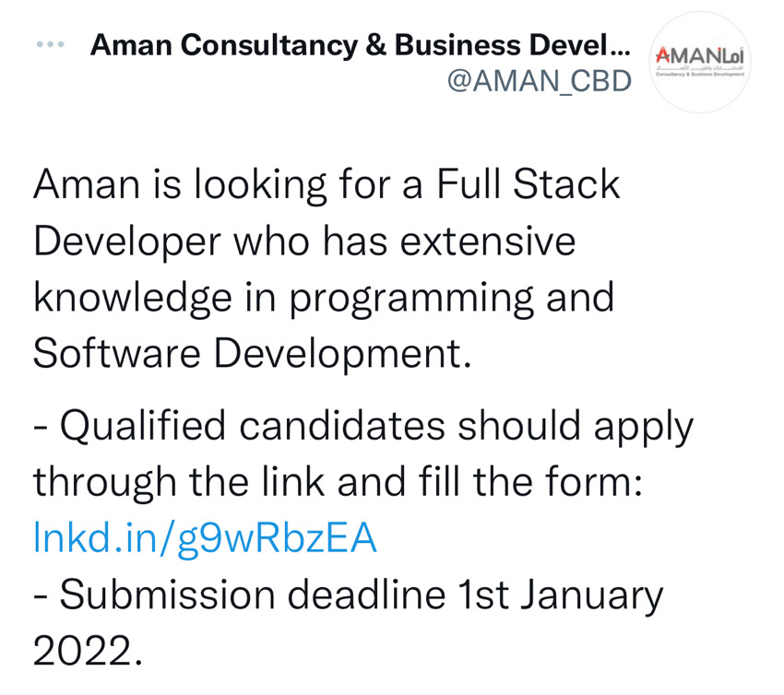Click the line 'Aman is looking for a Full Stack'
Image resolution: width=784 pixels, height=695 pixels.
coord(327,185)
